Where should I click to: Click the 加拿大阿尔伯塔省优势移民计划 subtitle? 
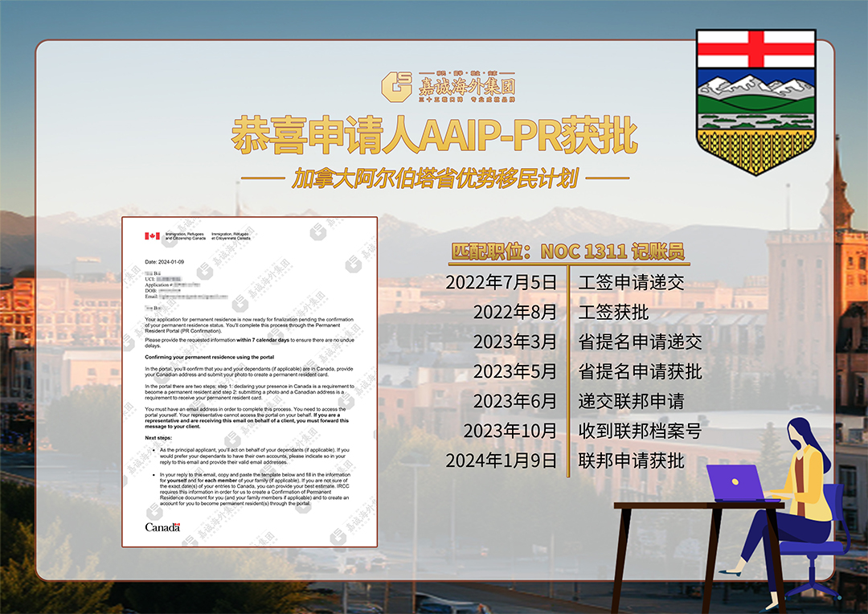pos(434,178)
